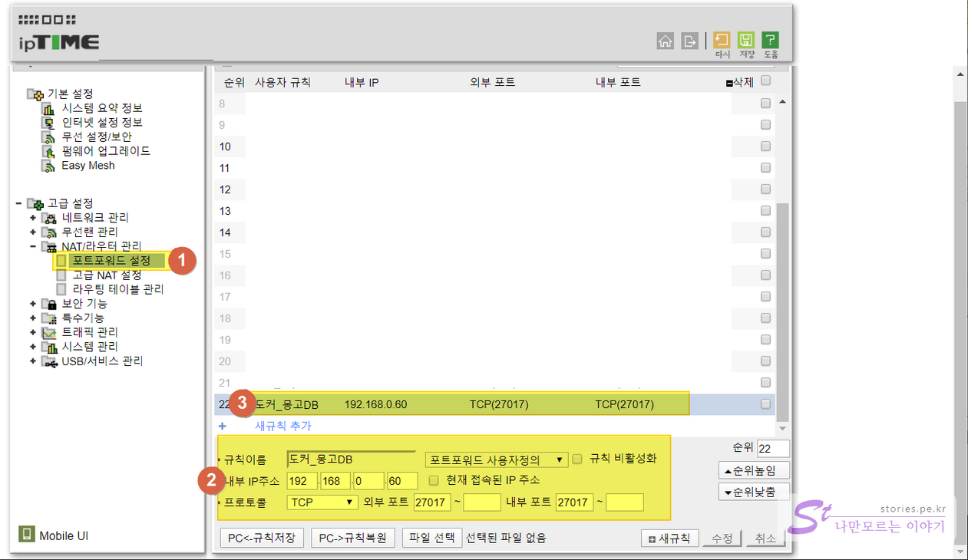Click the Mobile UI phone icon
This screenshot has height=560, width=968.
coord(27,535)
